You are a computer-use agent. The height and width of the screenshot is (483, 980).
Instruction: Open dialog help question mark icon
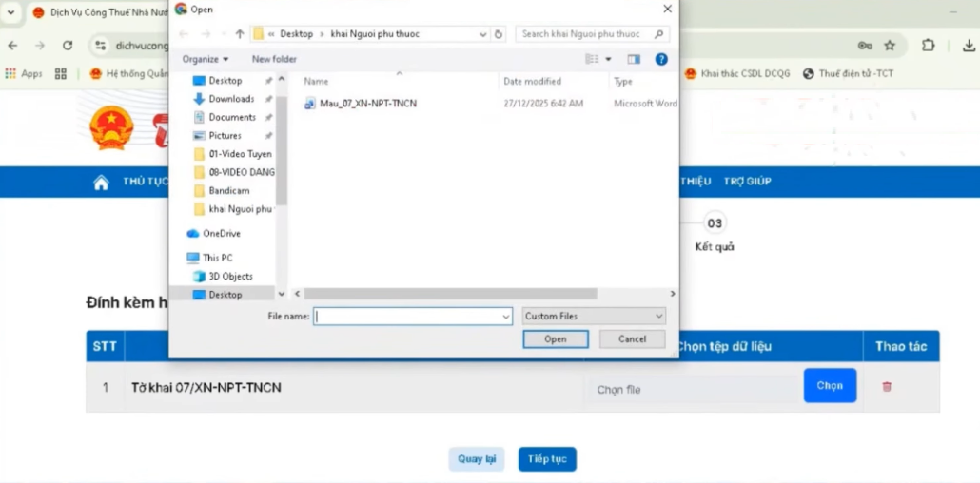coord(661,59)
